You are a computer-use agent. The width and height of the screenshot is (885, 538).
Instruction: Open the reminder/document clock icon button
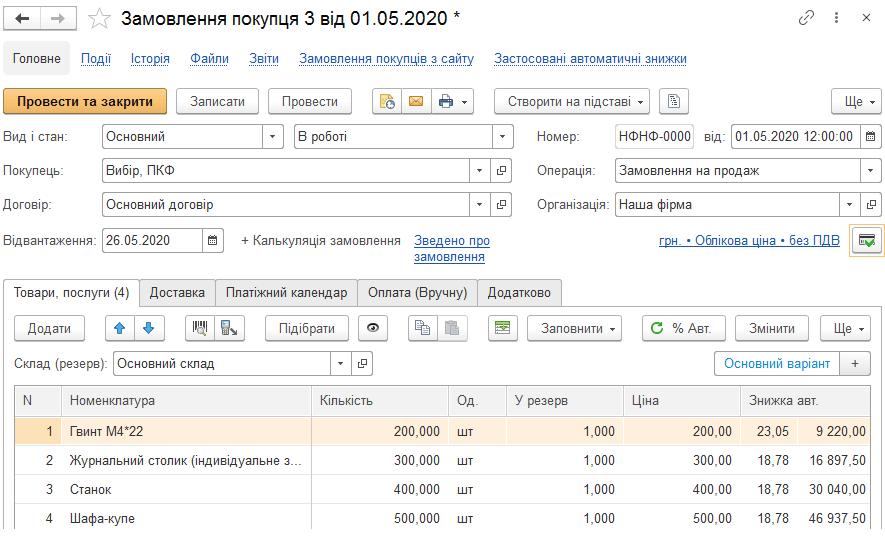(x=387, y=102)
